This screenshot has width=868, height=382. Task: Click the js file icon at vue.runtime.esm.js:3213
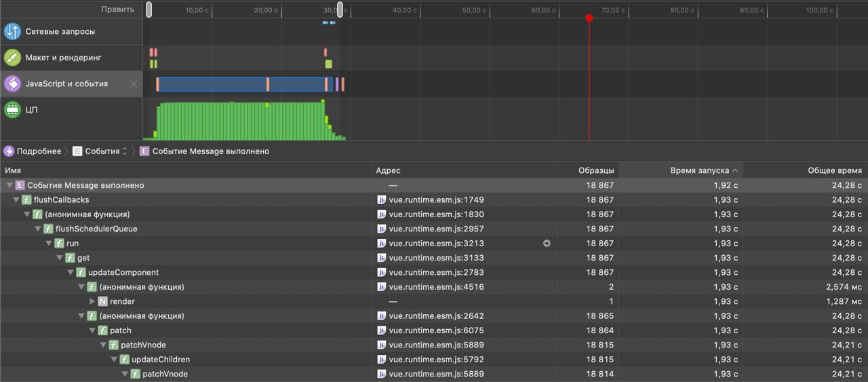point(382,244)
